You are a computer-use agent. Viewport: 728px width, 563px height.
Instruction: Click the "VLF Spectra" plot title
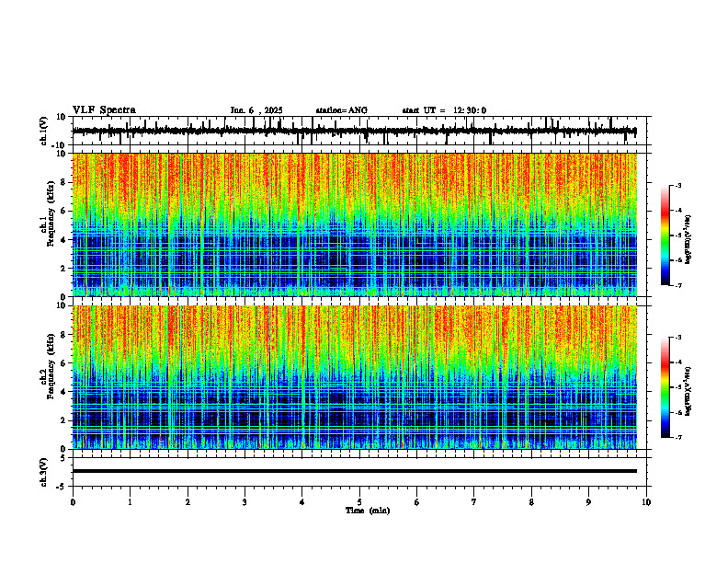pyautogui.click(x=104, y=110)
